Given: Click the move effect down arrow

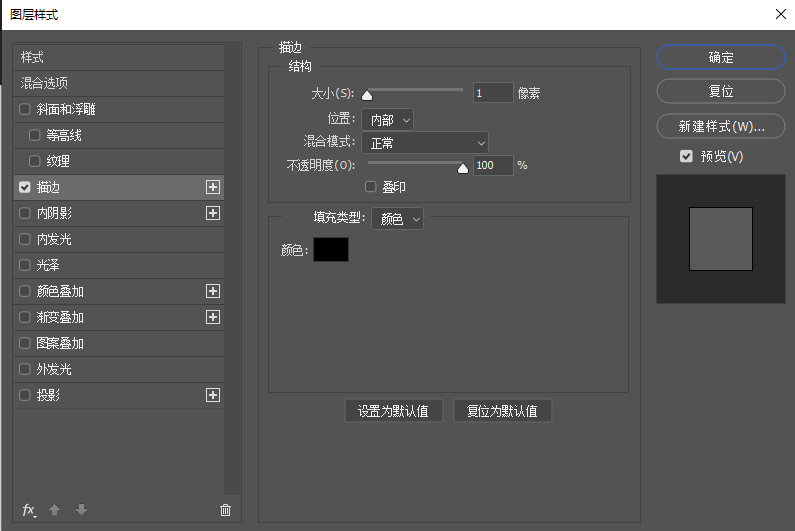Looking at the screenshot, I should click(x=81, y=509).
